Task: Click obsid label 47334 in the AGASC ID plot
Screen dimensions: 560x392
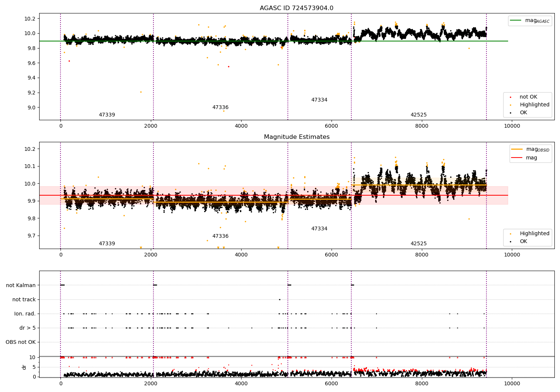Action: point(319,100)
